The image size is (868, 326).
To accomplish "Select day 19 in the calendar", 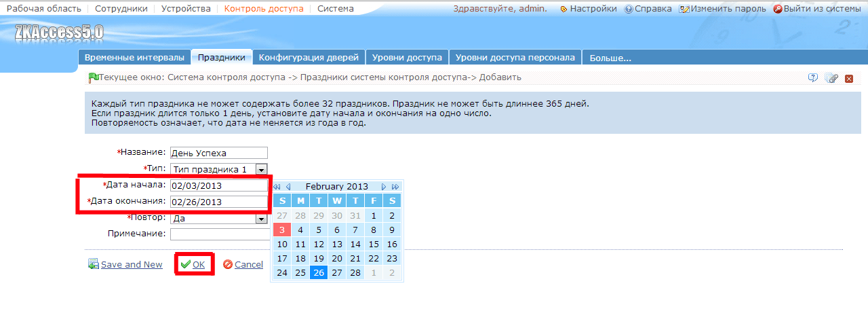I will pyautogui.click(x=319, y=258).
